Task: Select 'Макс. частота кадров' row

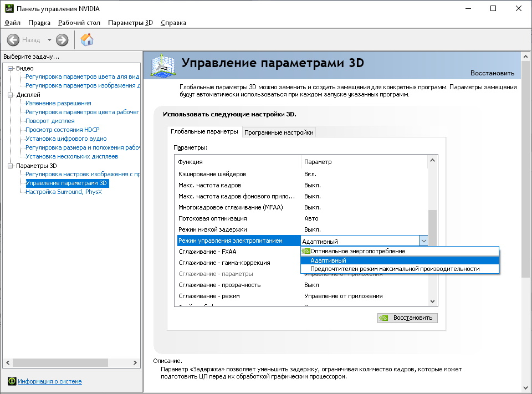Action: 303,185
